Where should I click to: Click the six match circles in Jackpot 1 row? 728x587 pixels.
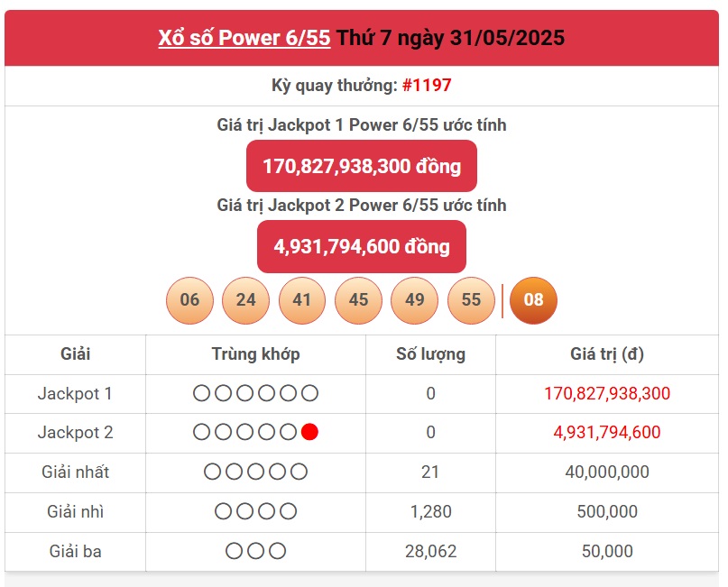pos(256,393)
